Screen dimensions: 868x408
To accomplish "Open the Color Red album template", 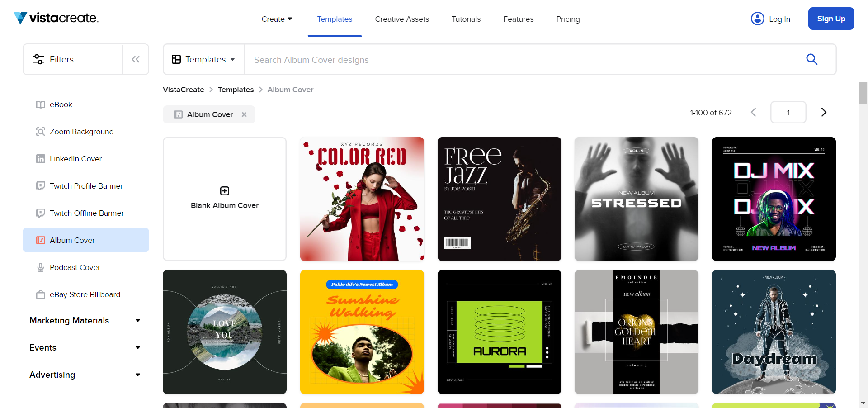I will [x=362, y=199].
